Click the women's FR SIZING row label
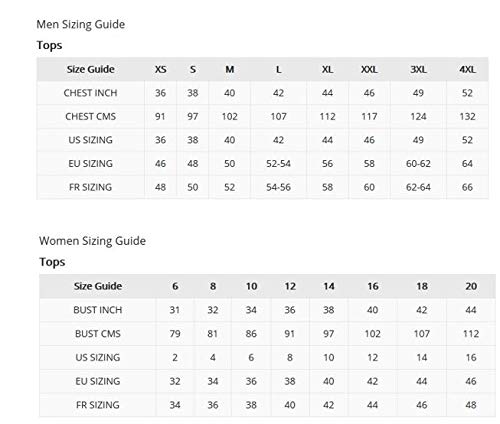This screenshot has width=500, height=424. 98,405
